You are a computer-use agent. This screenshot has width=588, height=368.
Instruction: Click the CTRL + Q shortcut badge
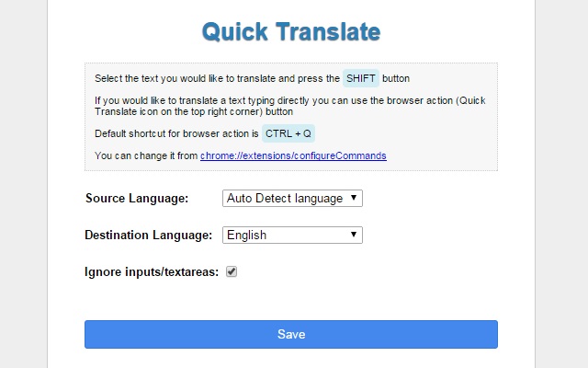(x=288, y=134)
